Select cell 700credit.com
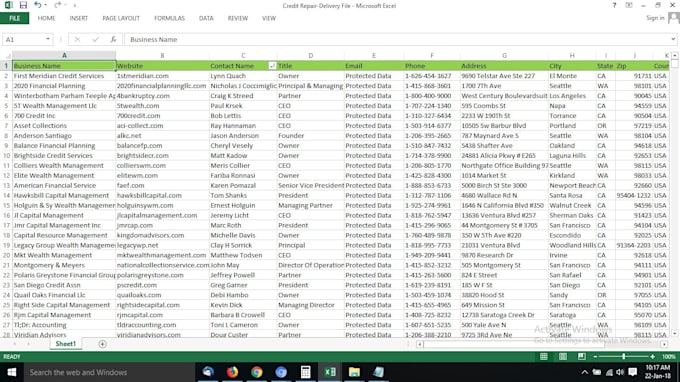The height and width of the screenshot is (382, 680). pyautogui.click(x=163, y=116)
